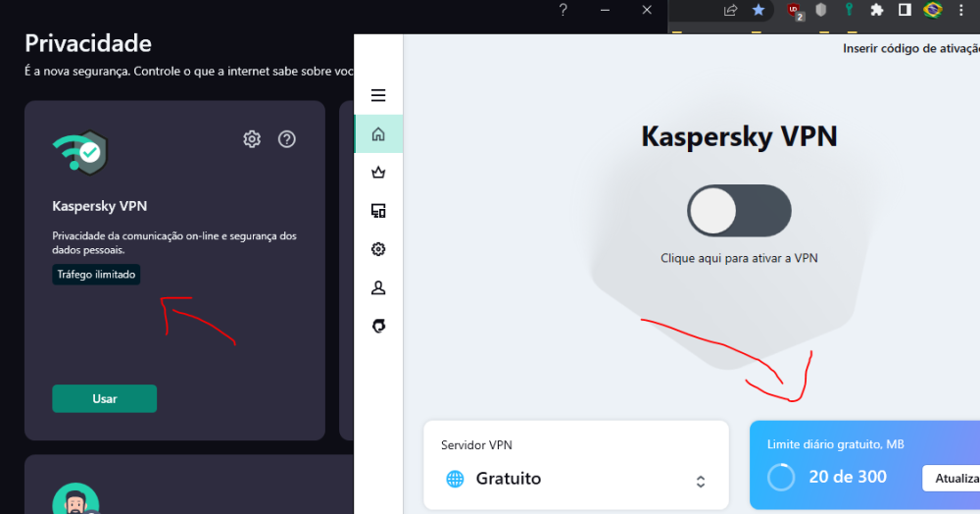
Task: Click the bearded avatar icon in lower card
Action: pyautogui.click(x=75, y=499)
